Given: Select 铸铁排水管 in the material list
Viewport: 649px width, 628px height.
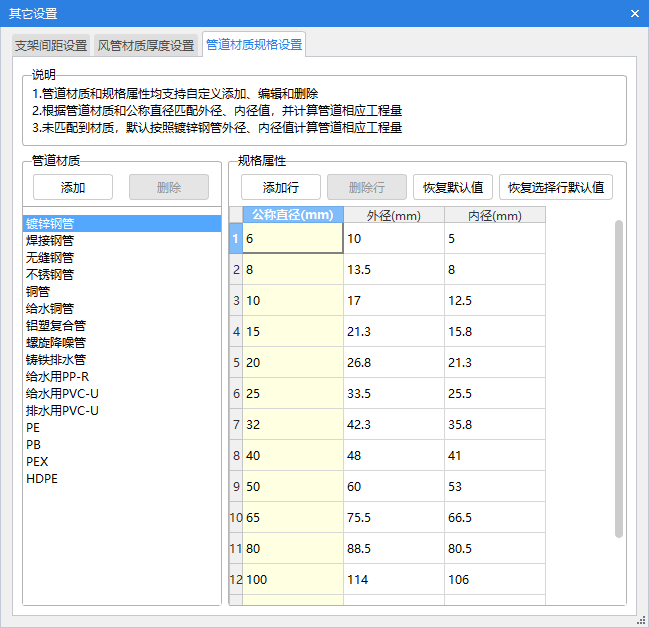Looking at the screenshot, I should click(56, 360).
